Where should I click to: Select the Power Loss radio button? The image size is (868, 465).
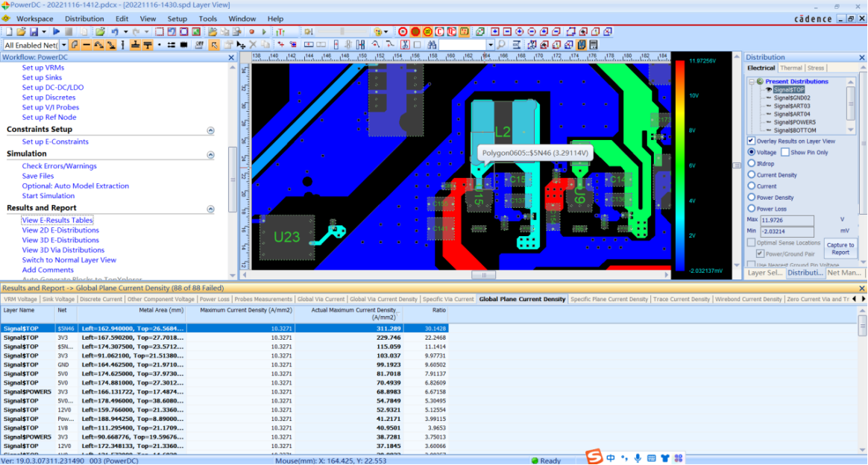coord(751,209)
